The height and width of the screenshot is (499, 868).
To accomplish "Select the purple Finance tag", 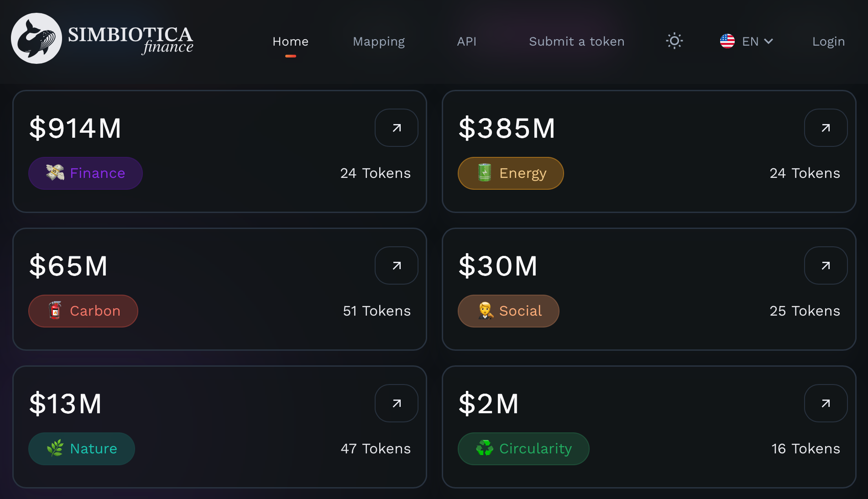I will coord(85,173).
